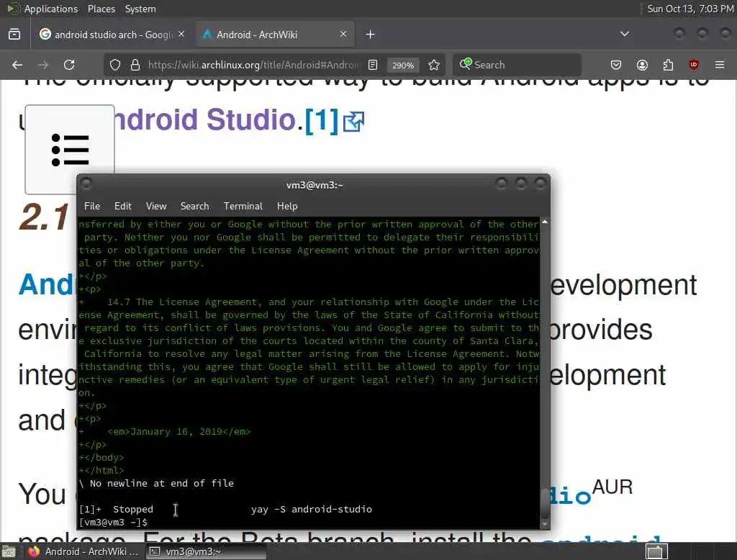The width and height of the screenshot is (737, 560).
Task: Open the Extensions puzzle icon
Action: tap(668, 65)
